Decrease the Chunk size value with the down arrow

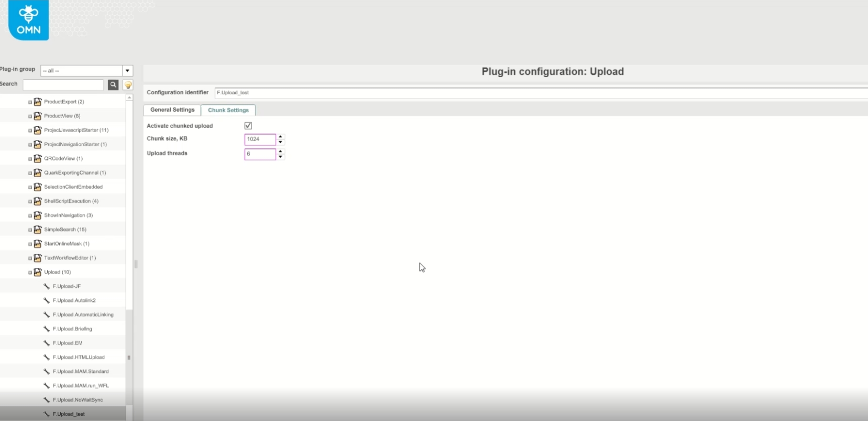point(281,142)
